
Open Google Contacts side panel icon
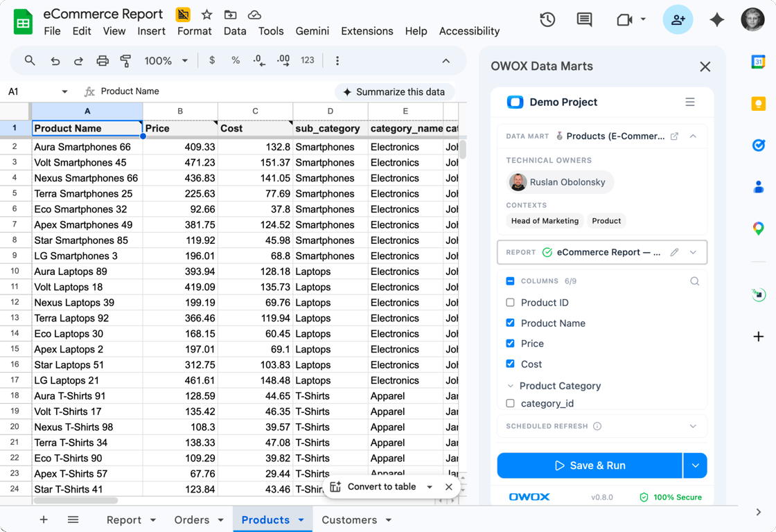[x=758, y=186]
